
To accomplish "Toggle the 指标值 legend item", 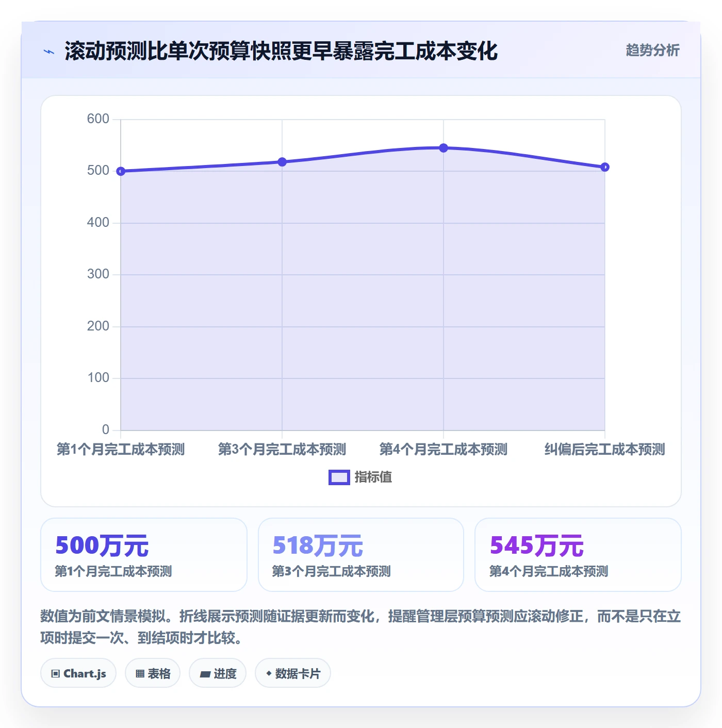I will [360, 477].
